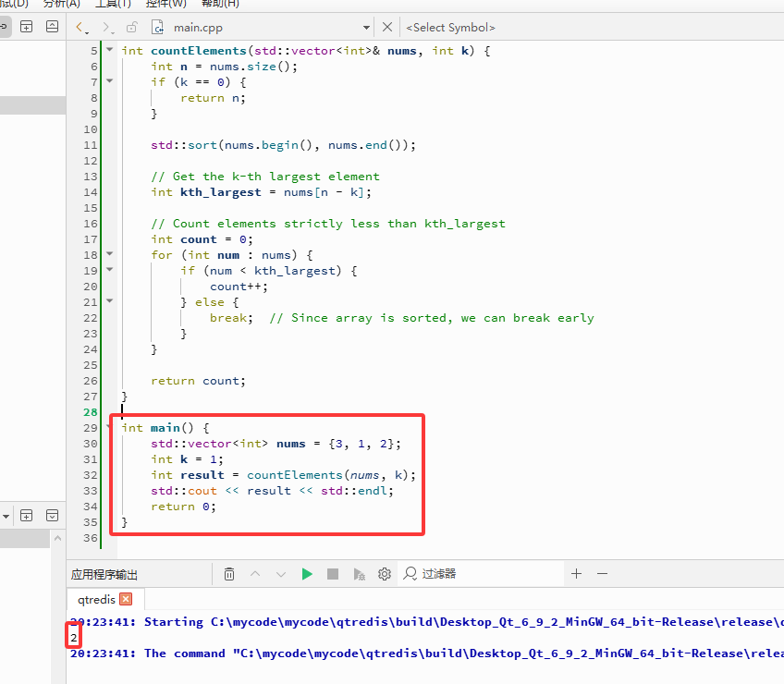The height and width of the screenshot is (684, 784).
Task: Click "return n;" on line 8
Action: pyautogui.click(x=213, y=98)
